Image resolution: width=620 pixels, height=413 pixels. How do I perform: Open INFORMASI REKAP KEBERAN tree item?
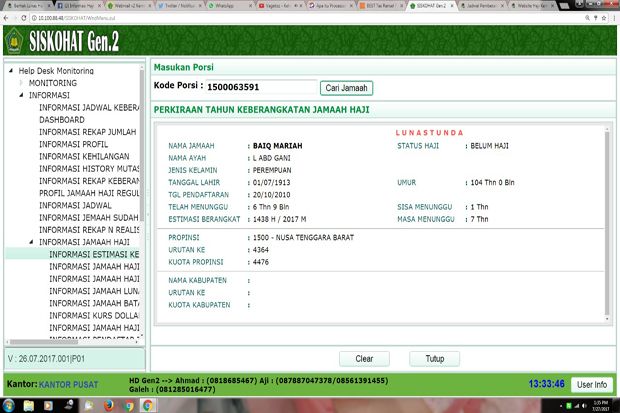[x=89, y=181]
